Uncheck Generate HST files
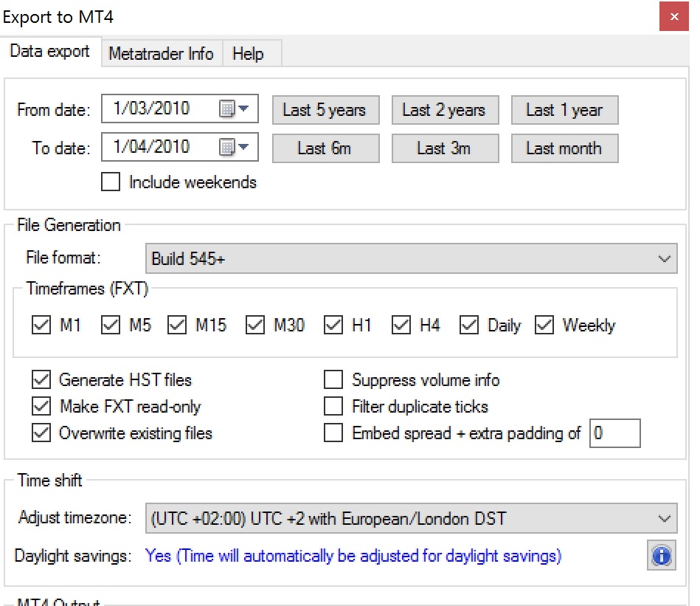 [x=41, y=379]
